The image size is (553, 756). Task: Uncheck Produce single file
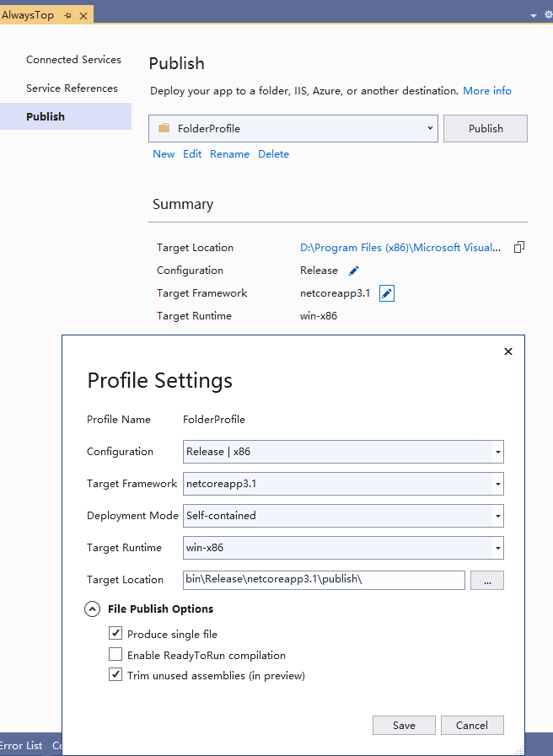(115, 633)
